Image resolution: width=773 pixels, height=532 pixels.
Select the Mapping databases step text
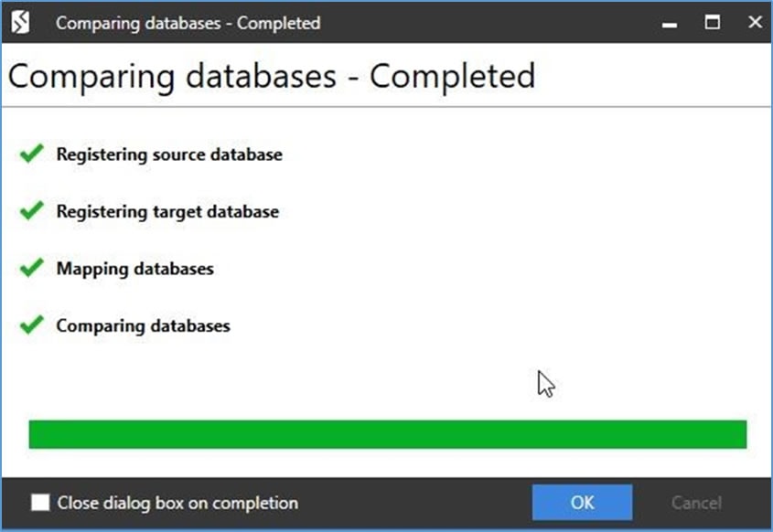point(135,269)
